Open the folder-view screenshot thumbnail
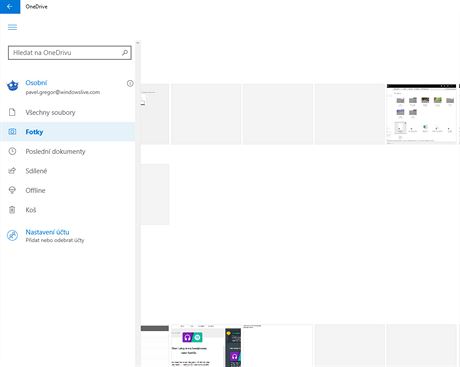 [x=421, y=114]
